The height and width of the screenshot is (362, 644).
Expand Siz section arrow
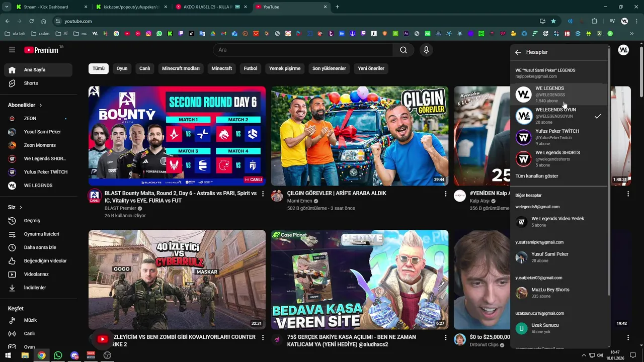(x=21, y=208)
